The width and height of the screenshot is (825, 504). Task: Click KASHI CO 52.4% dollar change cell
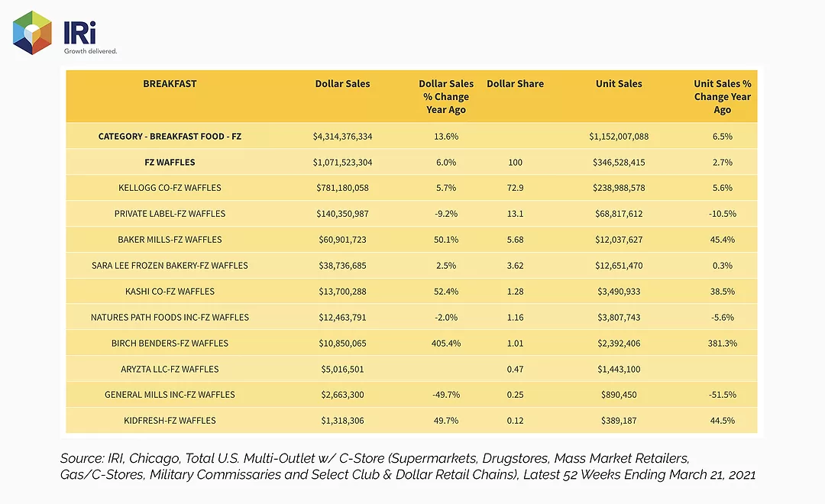coord(446,292)
